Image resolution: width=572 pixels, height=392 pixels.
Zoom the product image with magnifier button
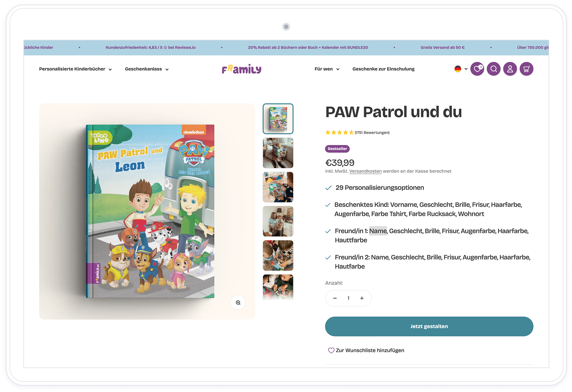click(x=238, y=303)
